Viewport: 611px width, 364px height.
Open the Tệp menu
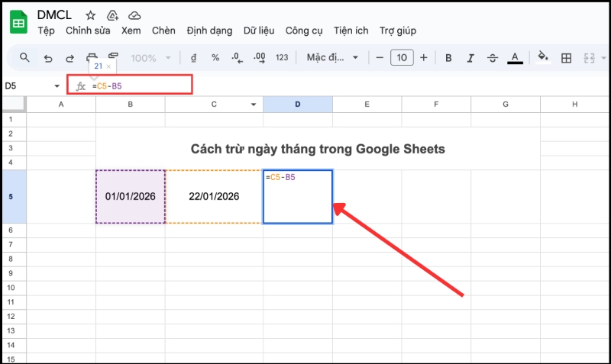click(46, 31)
